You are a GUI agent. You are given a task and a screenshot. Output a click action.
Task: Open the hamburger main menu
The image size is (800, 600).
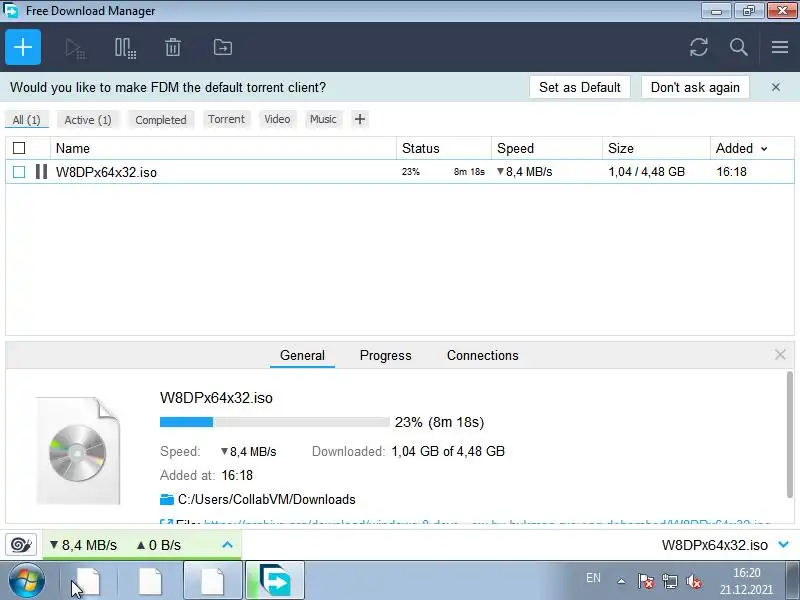click(780, 47)
